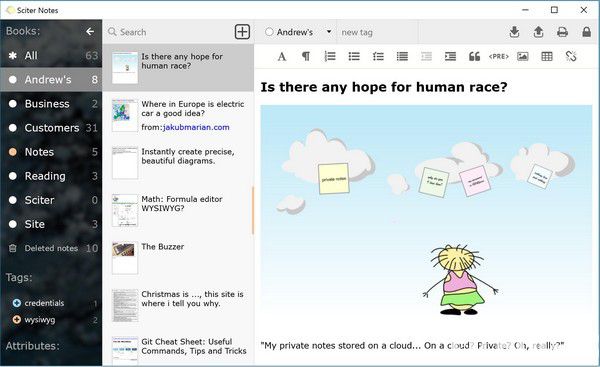Click the Europe map note thumbnail

tap(125, 116)
